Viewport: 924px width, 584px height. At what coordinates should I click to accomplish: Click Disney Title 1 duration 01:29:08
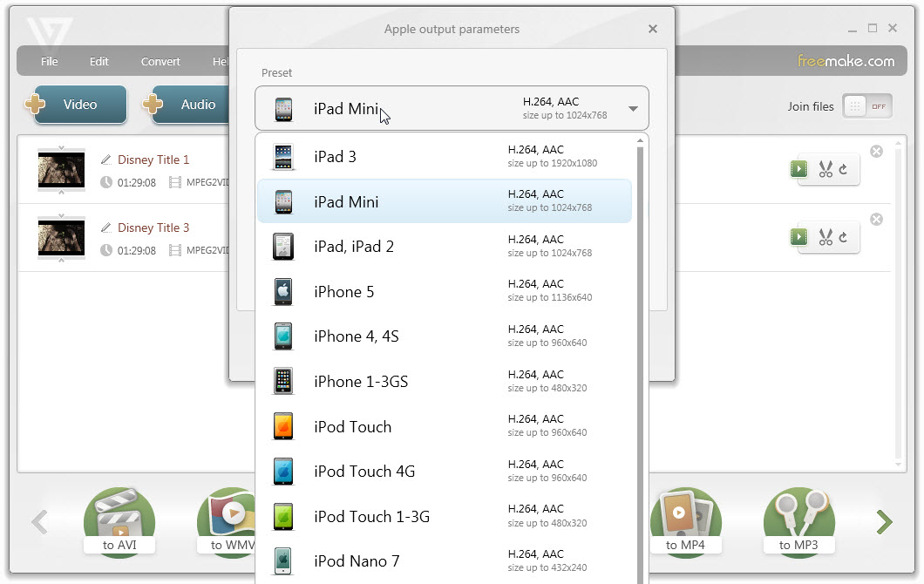pyautogui.click(x=137, y=183)
